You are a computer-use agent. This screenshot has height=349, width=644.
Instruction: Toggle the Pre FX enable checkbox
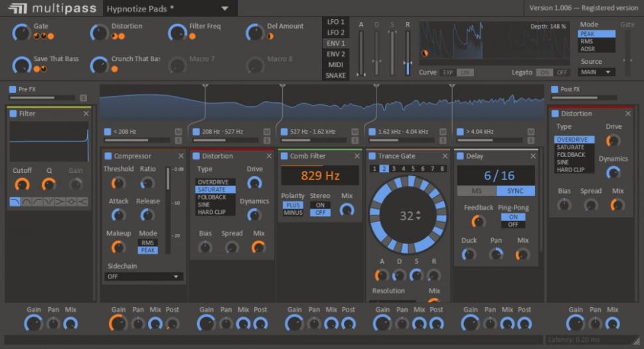pos(13,89)
